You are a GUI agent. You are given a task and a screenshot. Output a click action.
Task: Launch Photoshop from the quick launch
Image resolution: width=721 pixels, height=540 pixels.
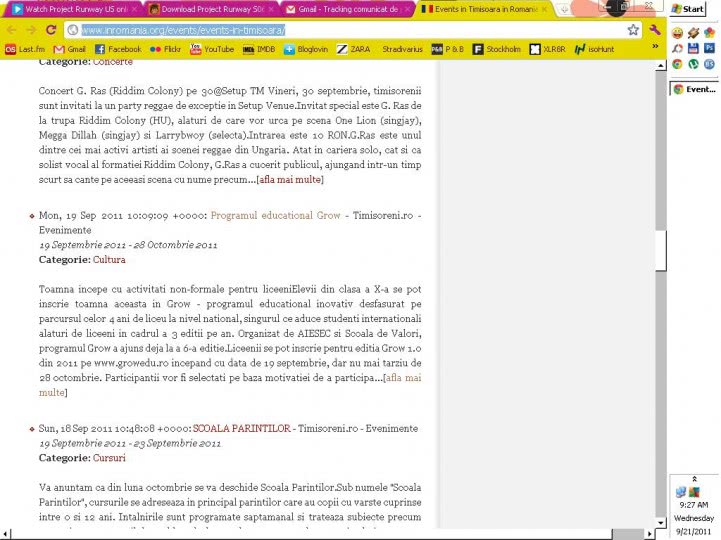click(x=709, y=48)
